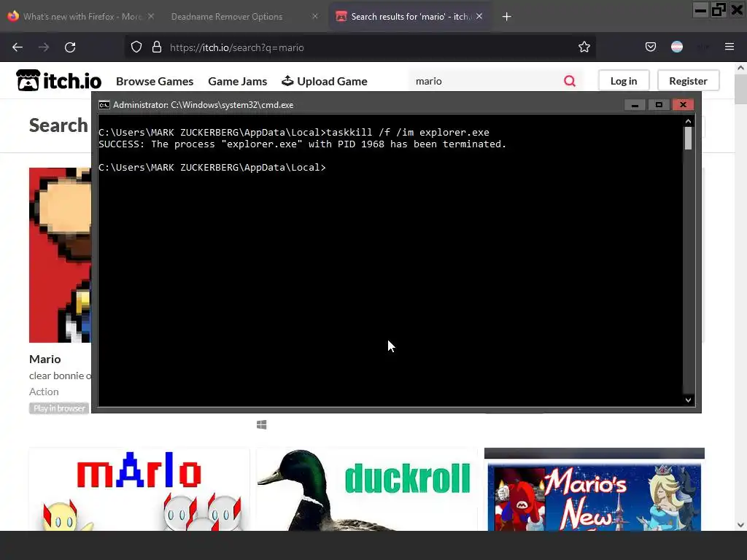This screenshot has height=560, width=747.
Task: Open the Mario's New game thumbnail
Action: (x=594, y=489)
